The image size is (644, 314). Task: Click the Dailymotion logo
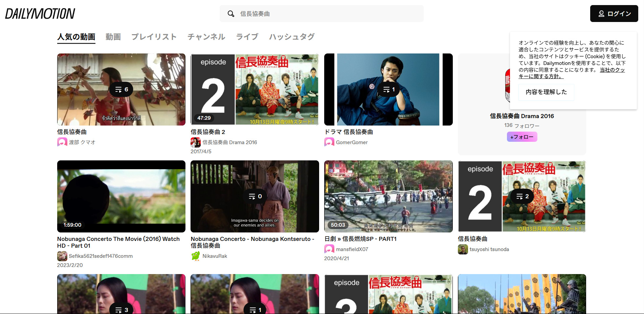40,14
